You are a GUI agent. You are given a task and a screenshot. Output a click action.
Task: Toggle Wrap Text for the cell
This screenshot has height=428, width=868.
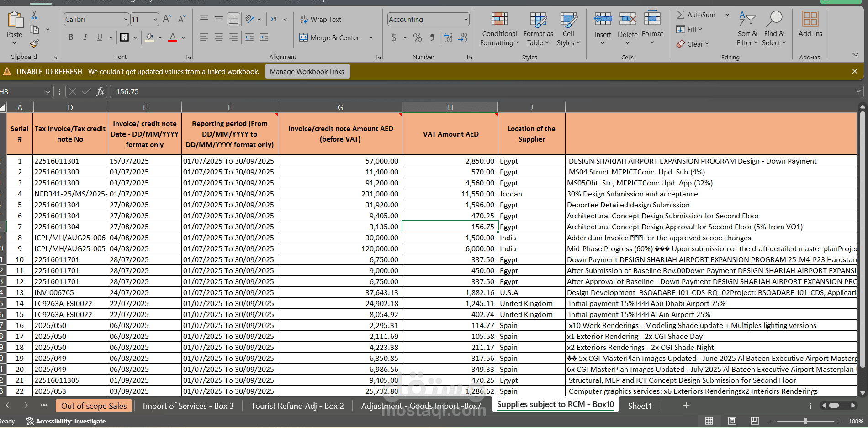click(x=321, y=19)
